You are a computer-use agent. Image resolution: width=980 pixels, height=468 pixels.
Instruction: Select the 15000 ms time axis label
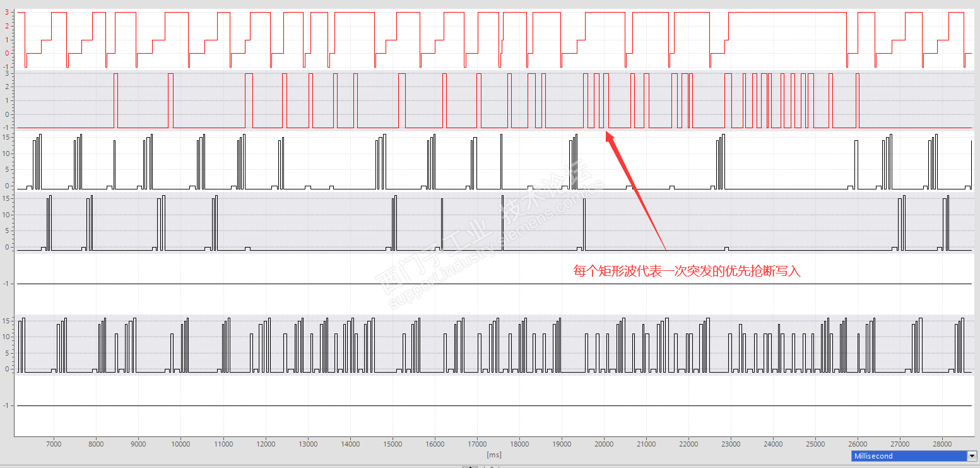pos(393,444)
